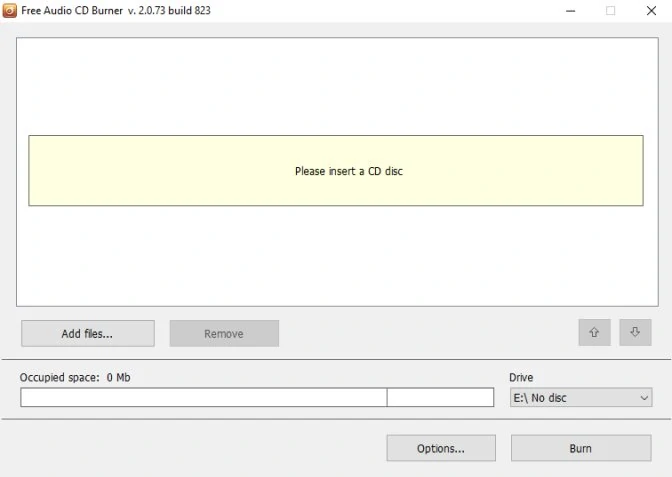
Task: Click the 'Please insert a CD disc' notice
Action: 336,171
